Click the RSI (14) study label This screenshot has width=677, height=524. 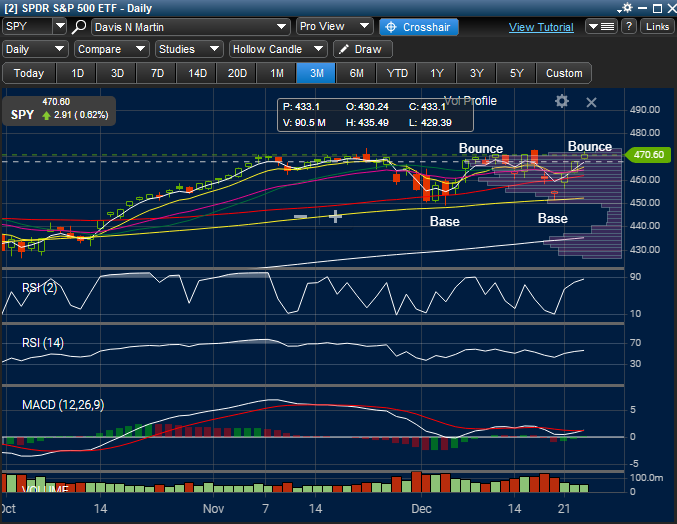pyautogui.click(x=43, y=343)
